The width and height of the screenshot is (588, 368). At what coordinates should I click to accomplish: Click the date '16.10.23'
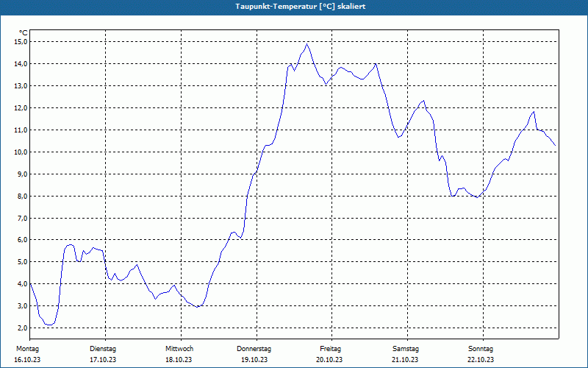pos(27,360)
